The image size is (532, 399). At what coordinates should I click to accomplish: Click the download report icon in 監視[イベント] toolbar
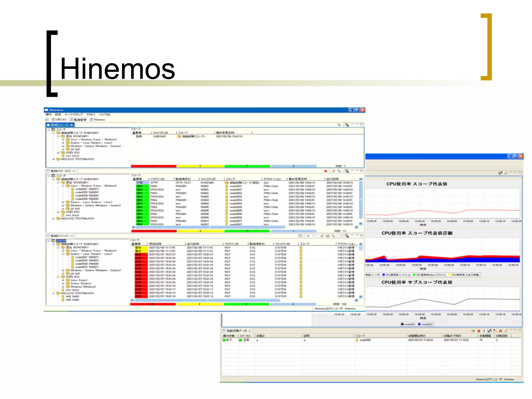pyautogui.click(x=341, y=236)
